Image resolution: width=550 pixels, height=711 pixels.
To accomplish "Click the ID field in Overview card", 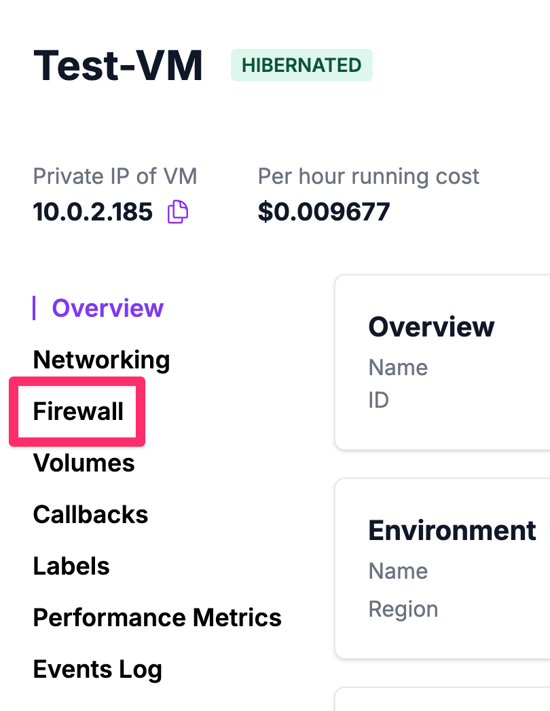I will pyautogui.click(x=379, y=400).
